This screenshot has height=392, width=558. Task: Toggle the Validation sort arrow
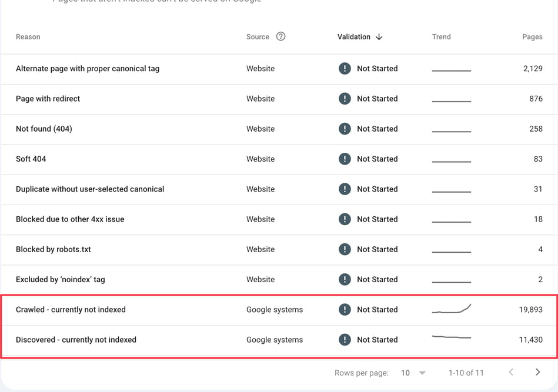(379, 36)
